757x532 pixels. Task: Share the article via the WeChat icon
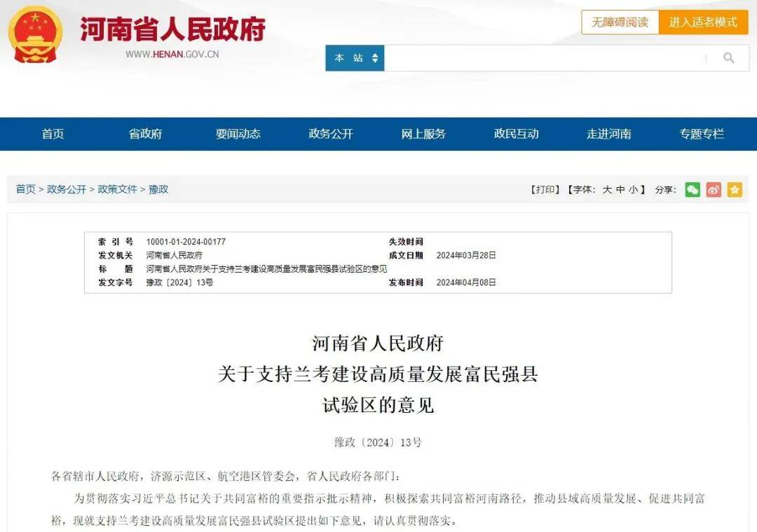[693, 190]
